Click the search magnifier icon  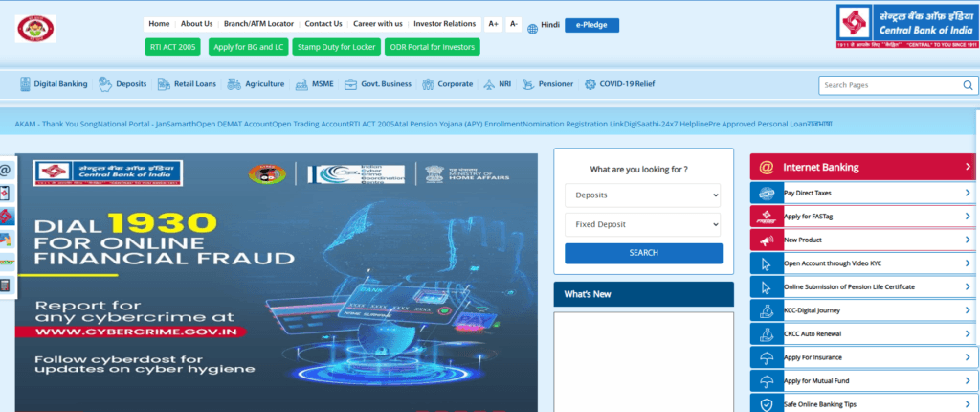968,85
